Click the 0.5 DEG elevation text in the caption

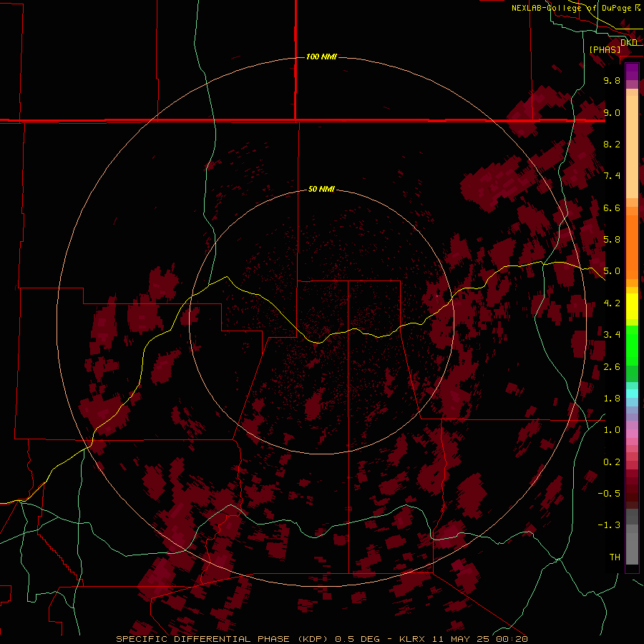(358, 639)
